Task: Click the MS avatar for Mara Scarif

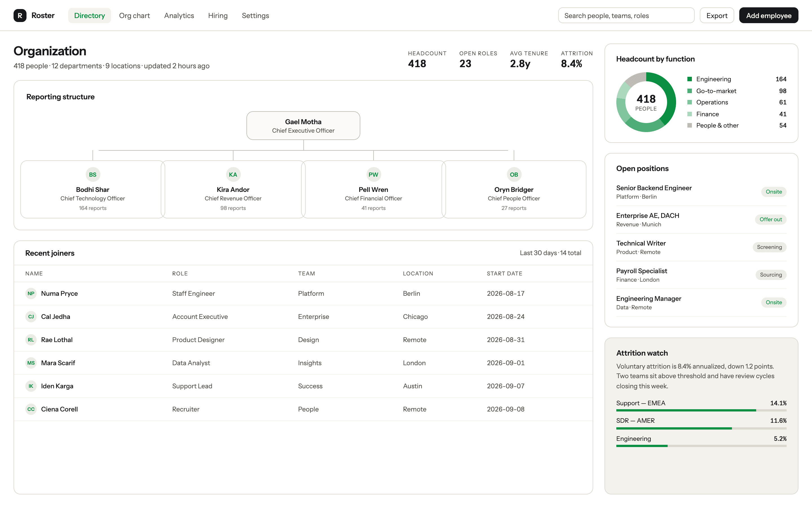Action: click(x=31, y=363)
